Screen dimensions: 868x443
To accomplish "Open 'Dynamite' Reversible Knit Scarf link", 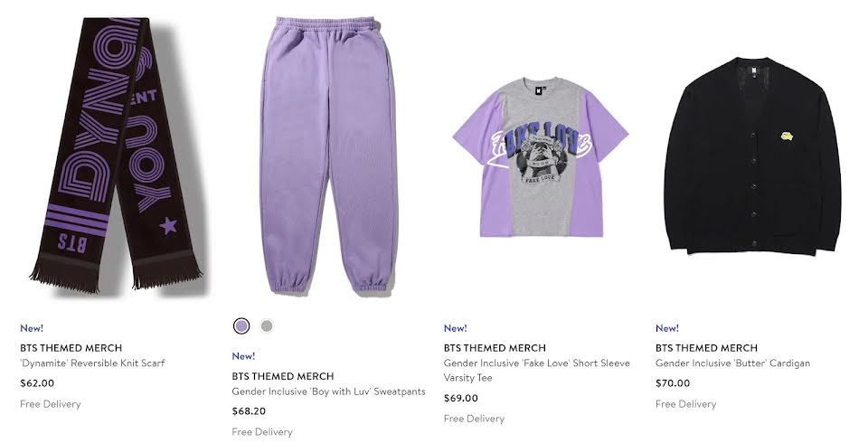I will (92, 363).
